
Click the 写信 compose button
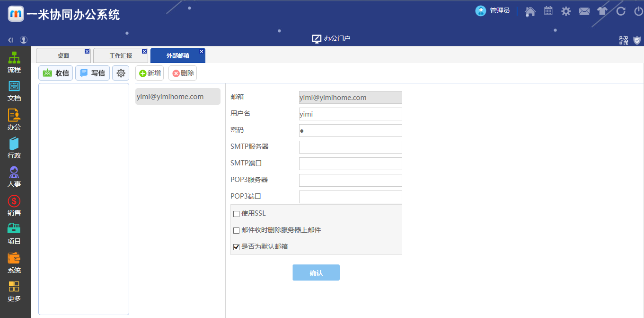pos(92,73)
